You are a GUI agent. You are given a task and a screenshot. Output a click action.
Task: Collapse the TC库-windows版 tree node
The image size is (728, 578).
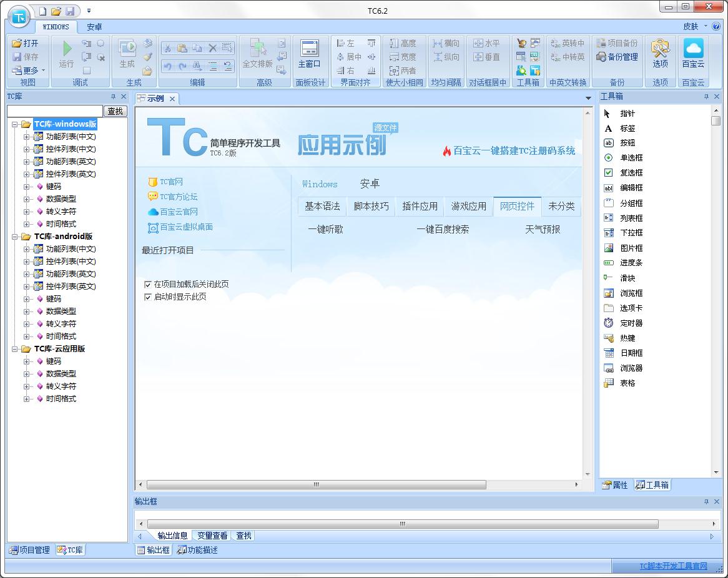point(14,124)
